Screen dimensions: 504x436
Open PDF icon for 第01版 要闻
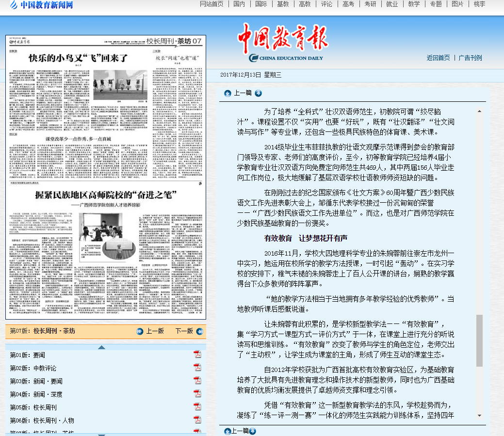197,354
